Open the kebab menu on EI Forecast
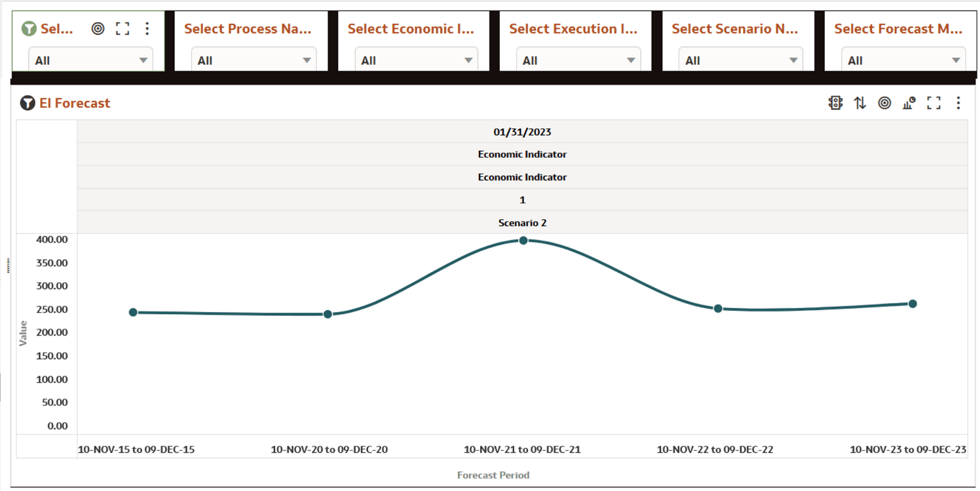This screenshot has height=491, width=980. click(958, 103)
